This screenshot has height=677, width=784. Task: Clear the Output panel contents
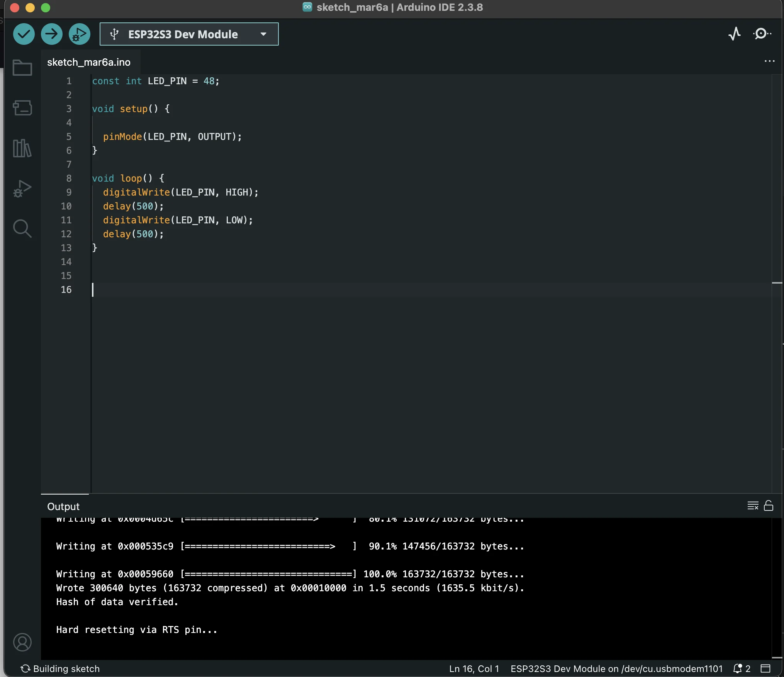(x=752, y=506)
